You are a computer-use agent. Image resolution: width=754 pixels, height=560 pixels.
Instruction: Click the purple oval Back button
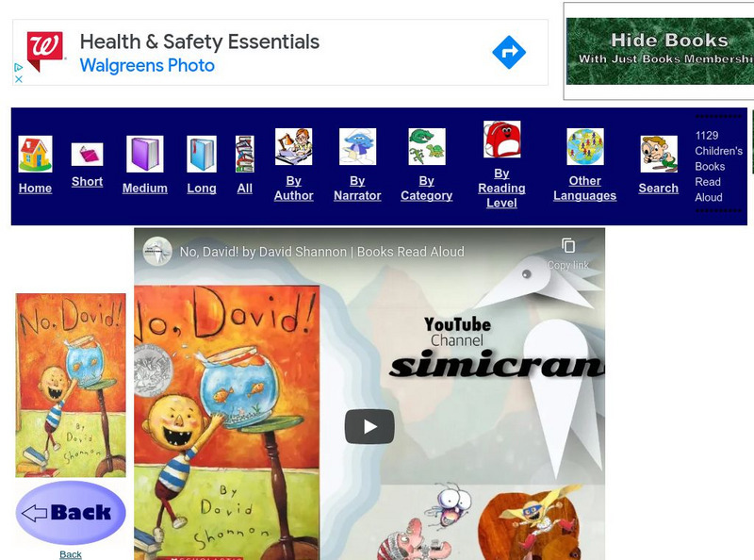71,512
